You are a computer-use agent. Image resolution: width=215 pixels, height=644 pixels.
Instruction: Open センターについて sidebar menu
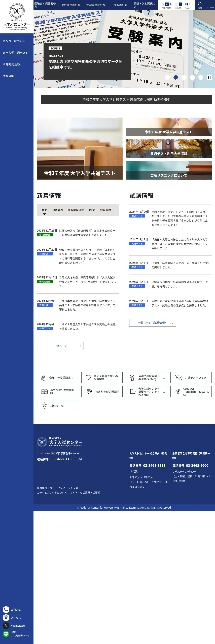coord(14,41)
